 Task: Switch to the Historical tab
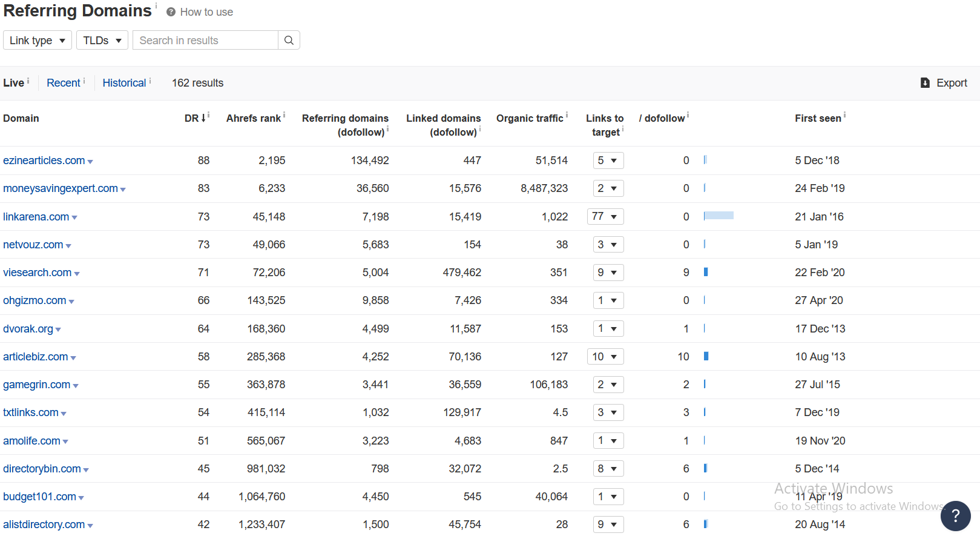click(124, 83)
